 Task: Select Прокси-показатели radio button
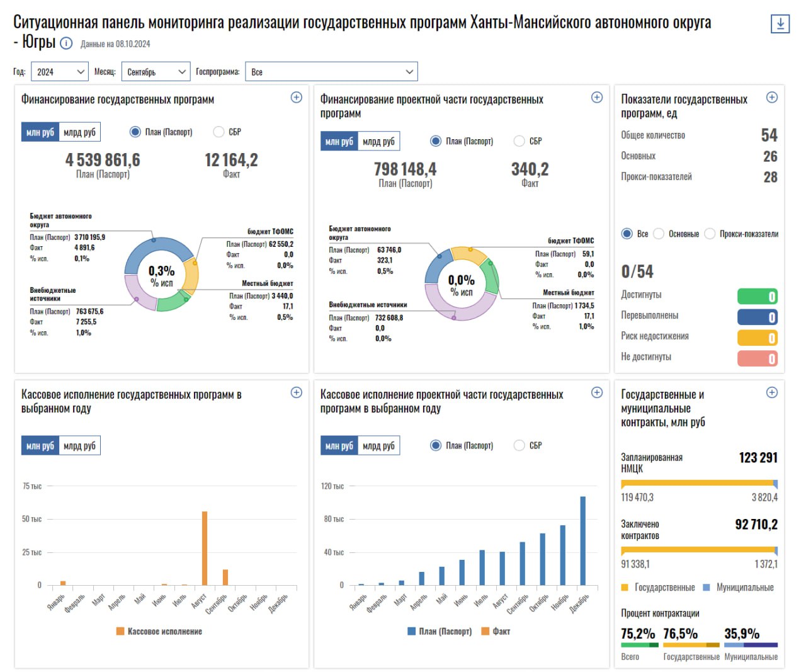tap(710, 234)
